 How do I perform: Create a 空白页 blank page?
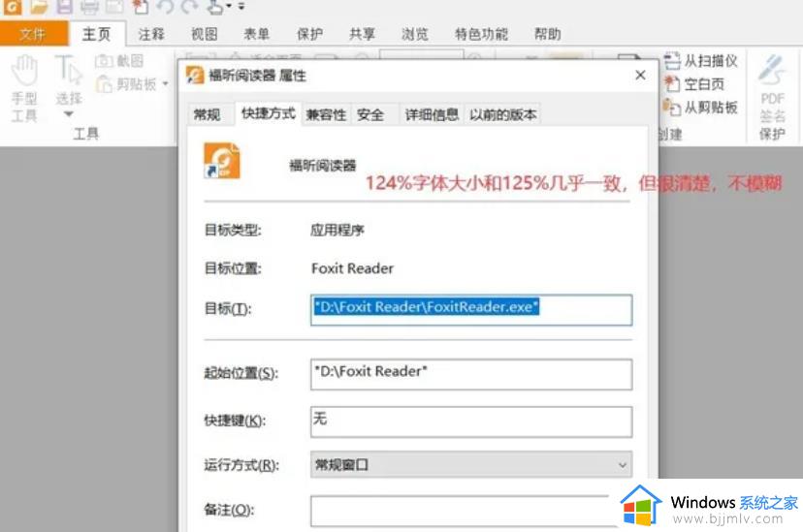pyautogui.click(x=694, y=84)
